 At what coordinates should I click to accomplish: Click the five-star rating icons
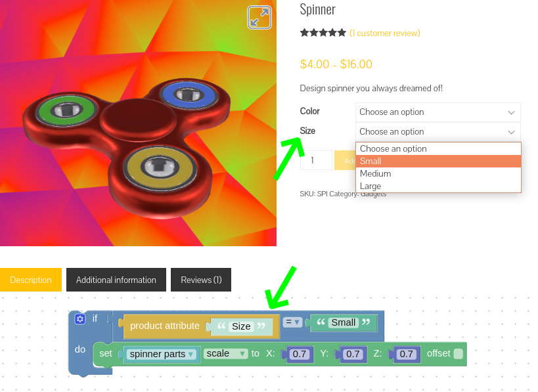[323, 33]
